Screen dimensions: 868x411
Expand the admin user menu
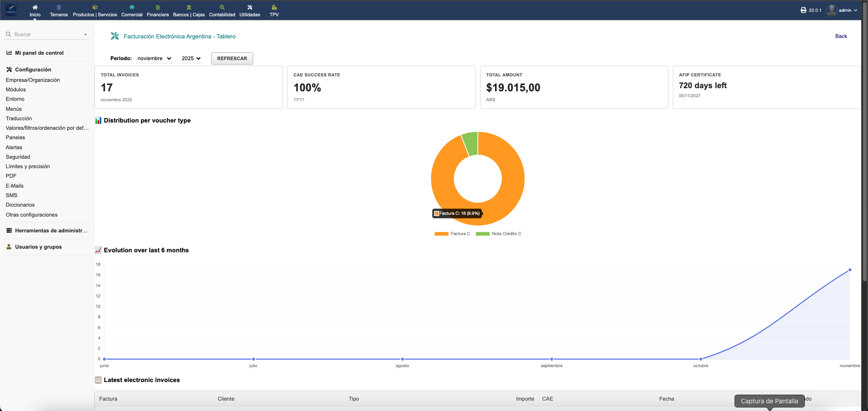[844, 10]
